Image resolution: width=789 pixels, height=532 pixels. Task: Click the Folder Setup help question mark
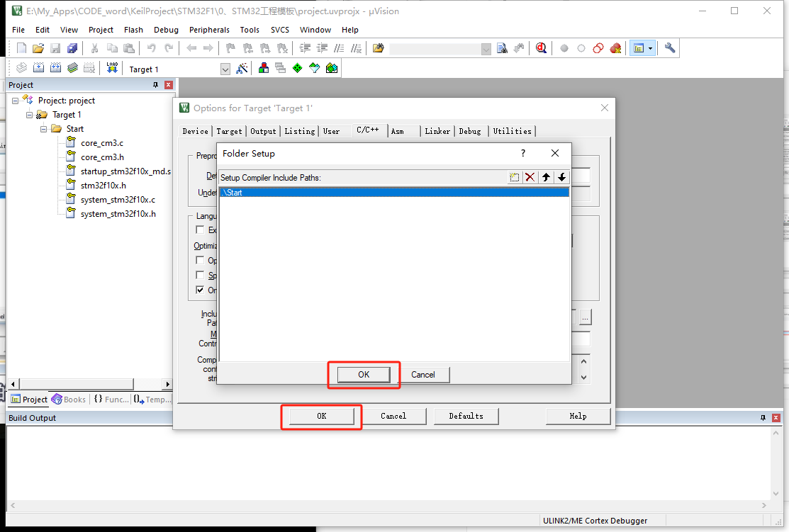[523, 153]
